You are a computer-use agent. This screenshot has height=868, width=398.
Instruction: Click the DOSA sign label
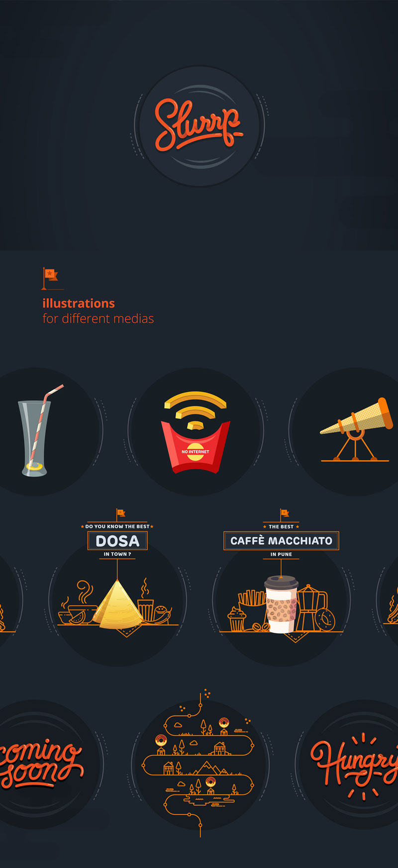(x=117, y=541)
